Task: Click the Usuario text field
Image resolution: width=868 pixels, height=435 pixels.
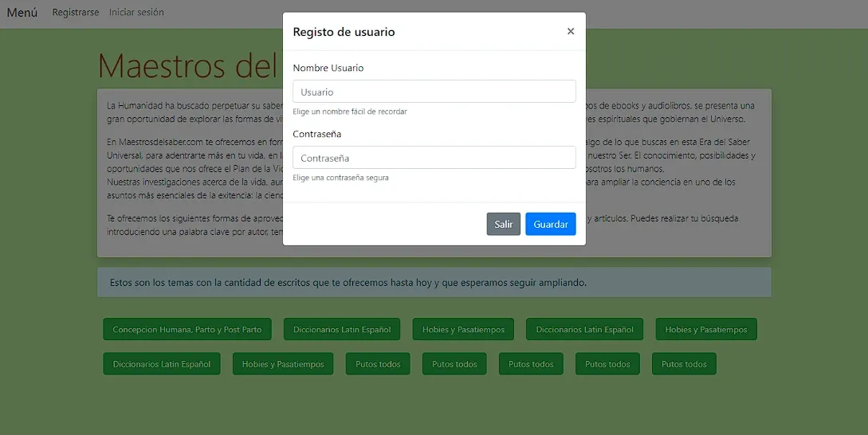Action: pyautogui.click(x=434, y=92)
